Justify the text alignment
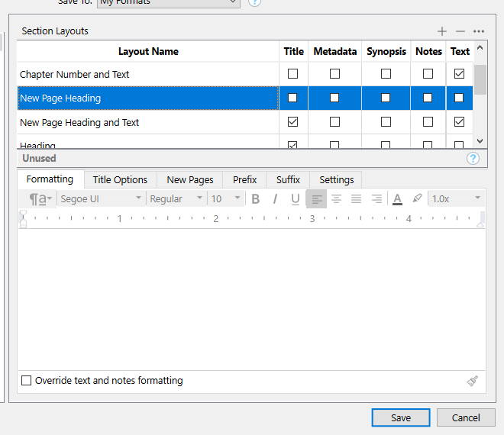Viewport: 504px width, 435px height. coord(356,198)
